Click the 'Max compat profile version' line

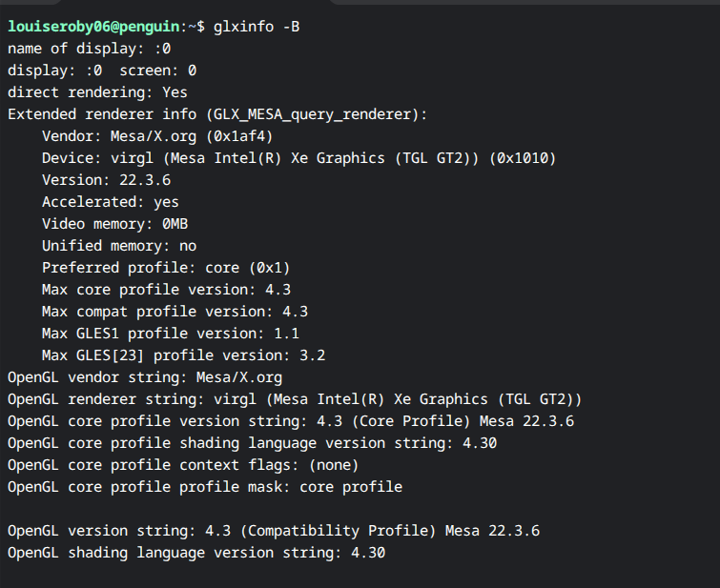(x=175, y=312)
